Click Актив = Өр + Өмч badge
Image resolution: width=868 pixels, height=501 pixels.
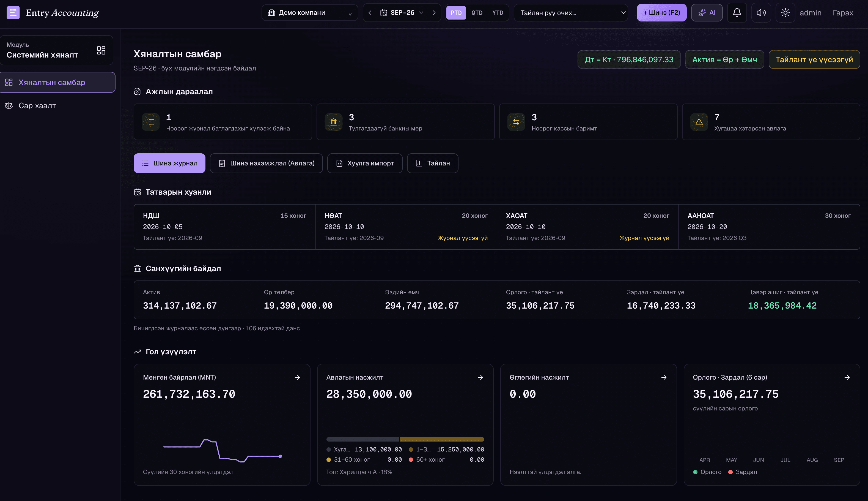724,59
